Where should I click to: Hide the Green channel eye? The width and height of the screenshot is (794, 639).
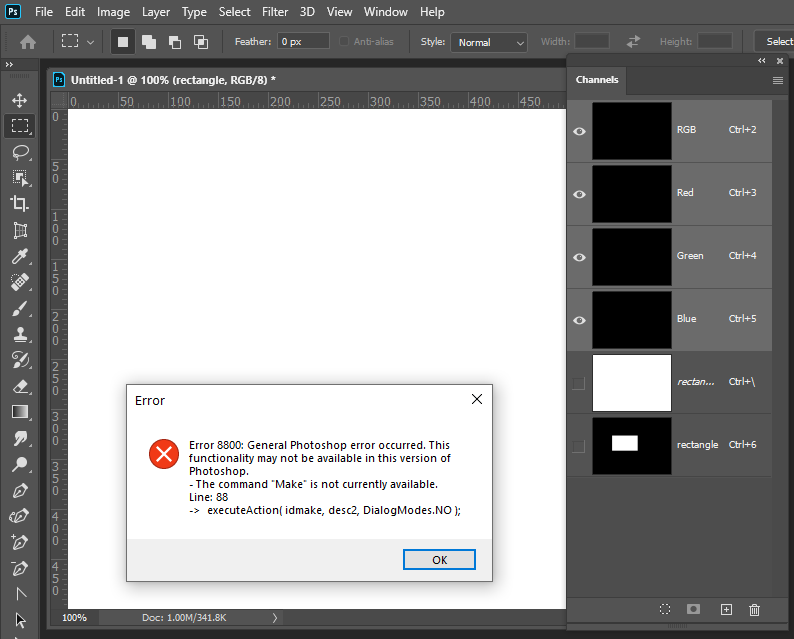coord(579,257)
